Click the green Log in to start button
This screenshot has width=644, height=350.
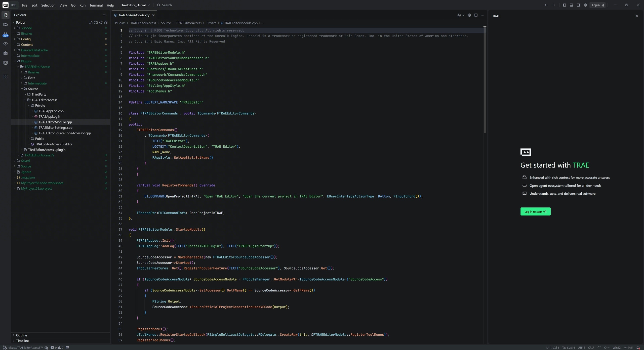click(x=535, y=211)
